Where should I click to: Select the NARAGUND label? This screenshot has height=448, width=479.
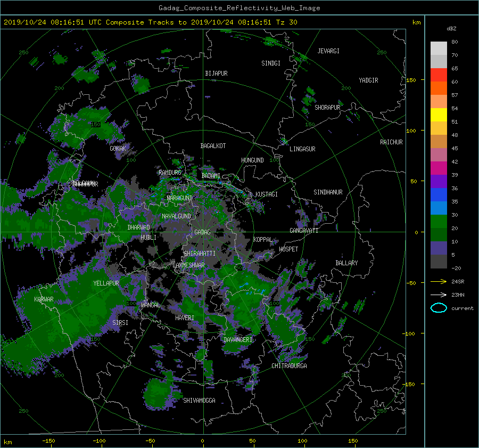(180, 198)
